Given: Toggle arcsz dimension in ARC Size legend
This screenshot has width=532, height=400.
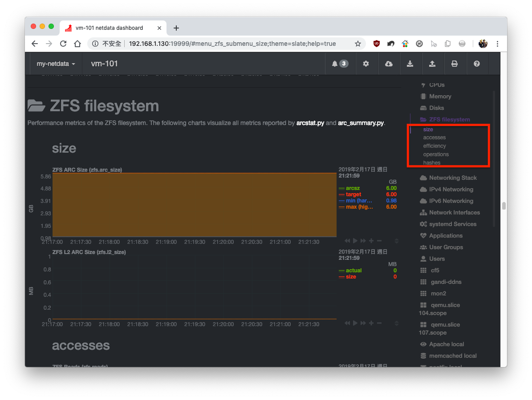Looking at the screenshot, I should (x=353, y=188).
